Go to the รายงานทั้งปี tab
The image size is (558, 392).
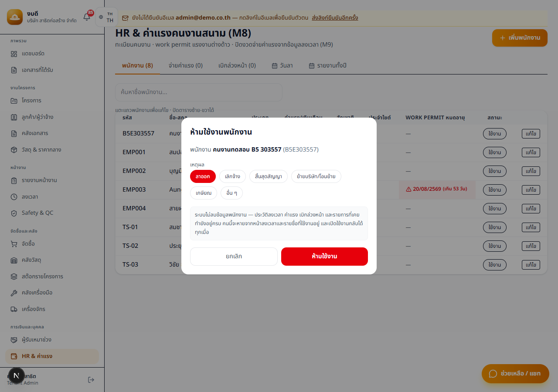[x=327, y=66]
